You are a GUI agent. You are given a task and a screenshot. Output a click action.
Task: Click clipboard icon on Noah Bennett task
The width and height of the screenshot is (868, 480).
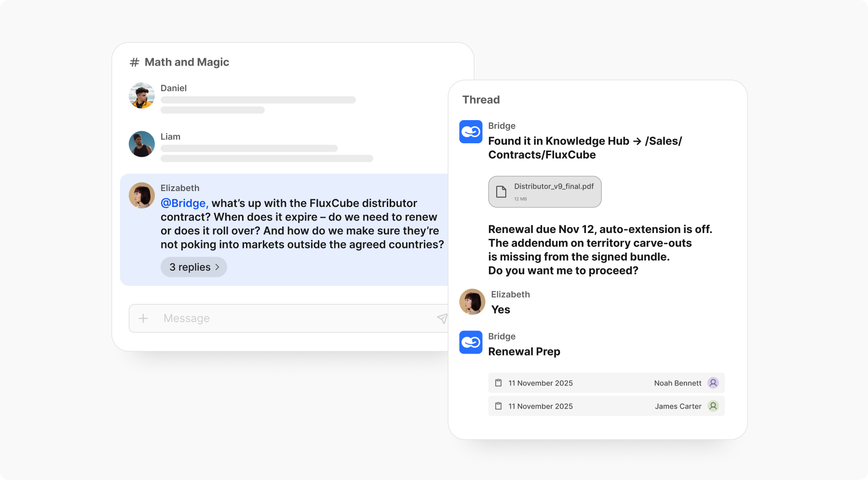point(499,383)
